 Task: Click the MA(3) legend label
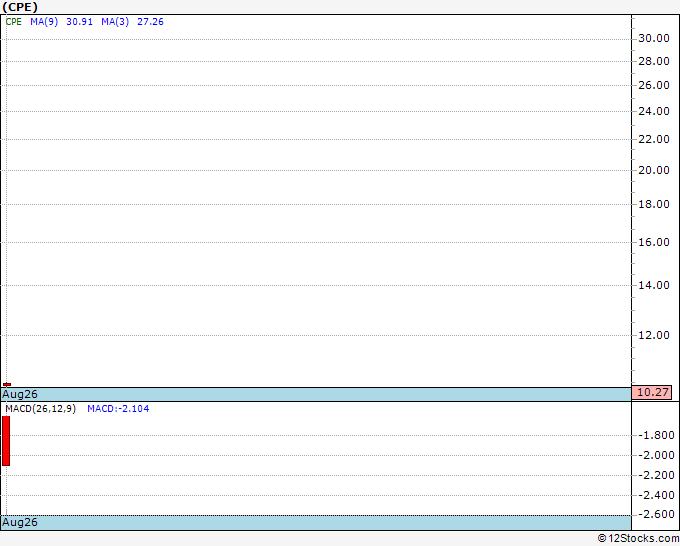[x=115, y=22]
